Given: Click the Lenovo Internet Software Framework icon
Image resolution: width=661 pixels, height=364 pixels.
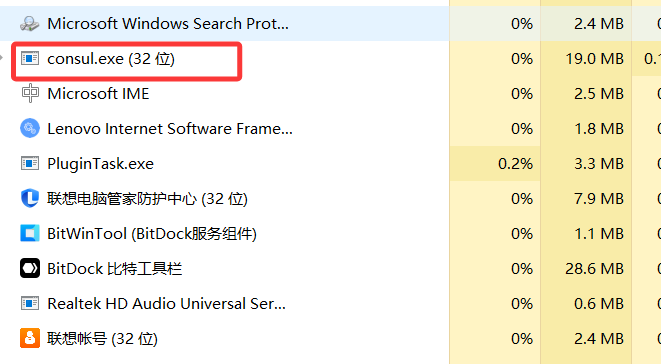Looking at the screenshot, I should click(x=30, y=128).
